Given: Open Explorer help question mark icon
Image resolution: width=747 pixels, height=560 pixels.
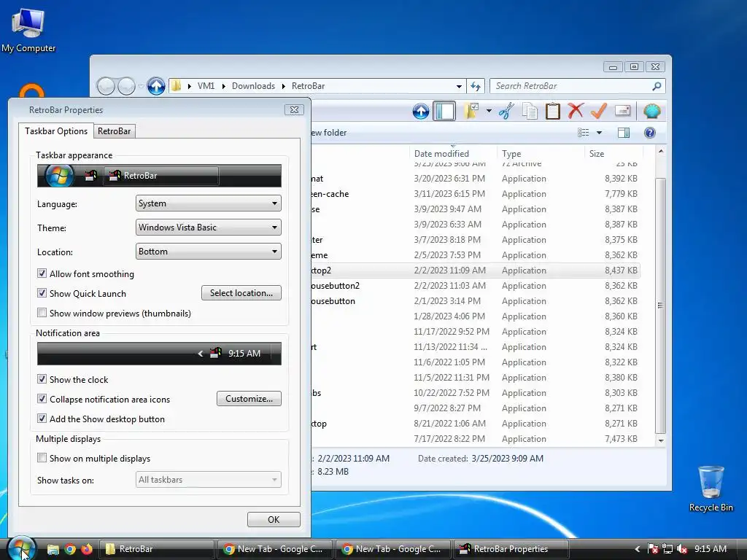Looking at the screenshot, I should click(650, 133).
